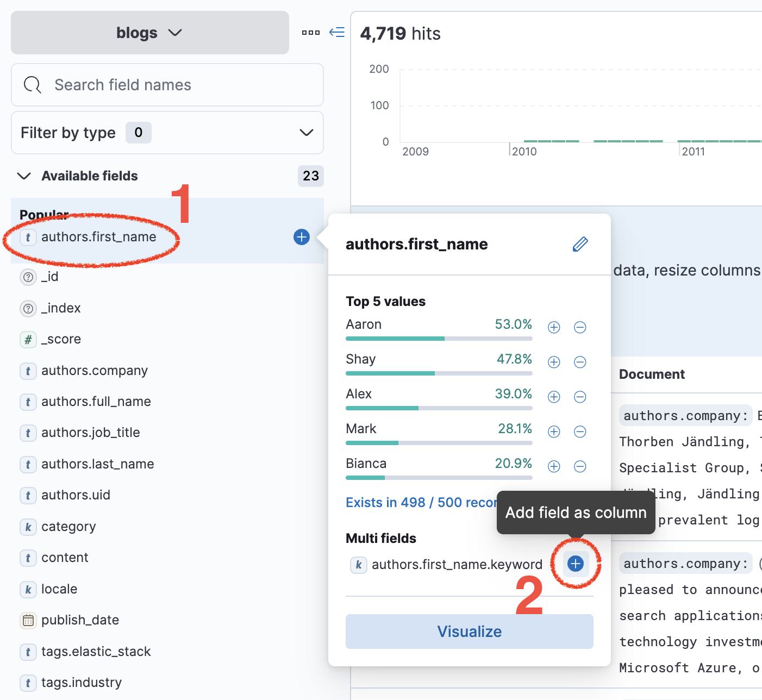Open the Filter by type dropdown
This screenshot has width=762, height=700.
[x=167, y=133]
